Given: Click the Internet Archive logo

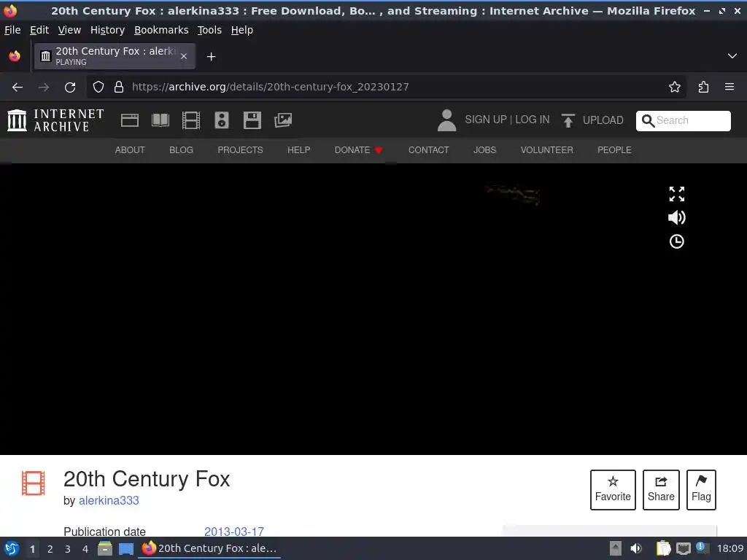Looking at the screenshot, I should point(55,120).
